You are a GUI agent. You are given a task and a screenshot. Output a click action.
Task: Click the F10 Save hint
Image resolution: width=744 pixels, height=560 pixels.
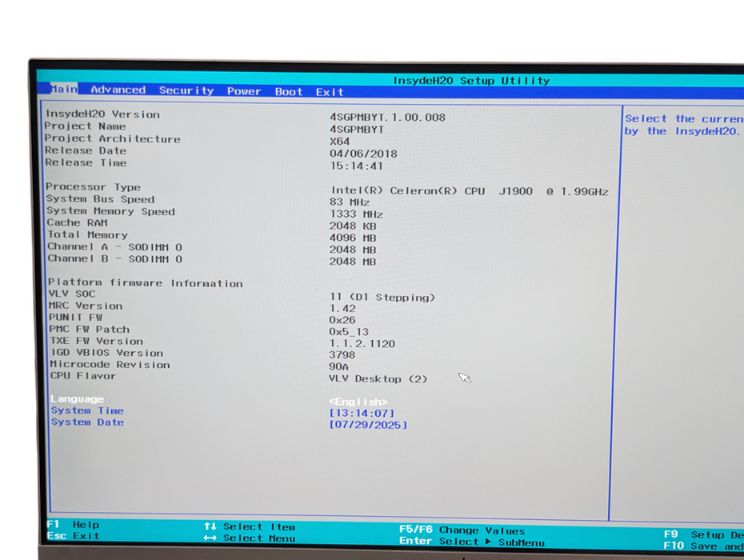[704, 546]
